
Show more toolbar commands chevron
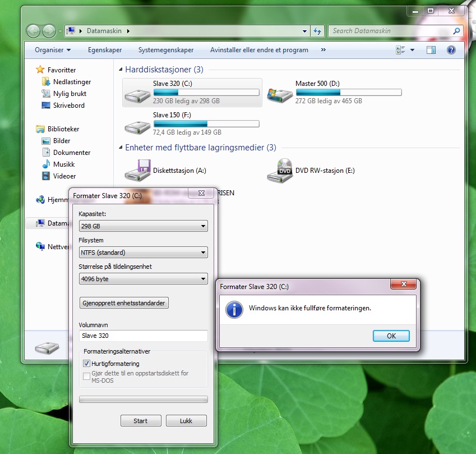[324, 49]
